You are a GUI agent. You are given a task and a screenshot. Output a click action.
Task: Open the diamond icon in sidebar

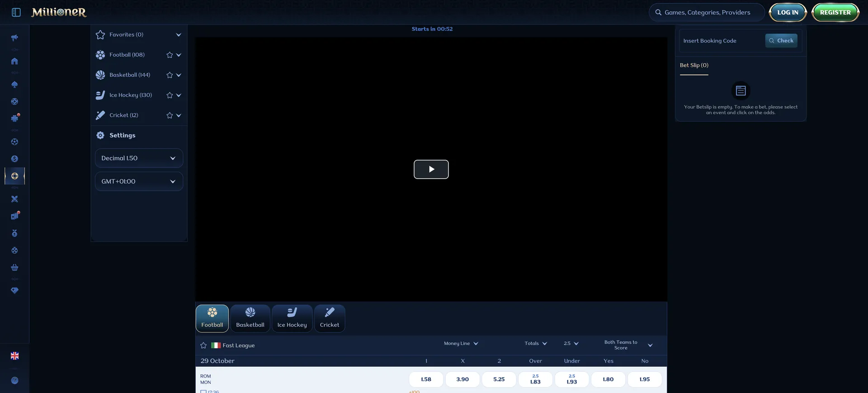14,291
